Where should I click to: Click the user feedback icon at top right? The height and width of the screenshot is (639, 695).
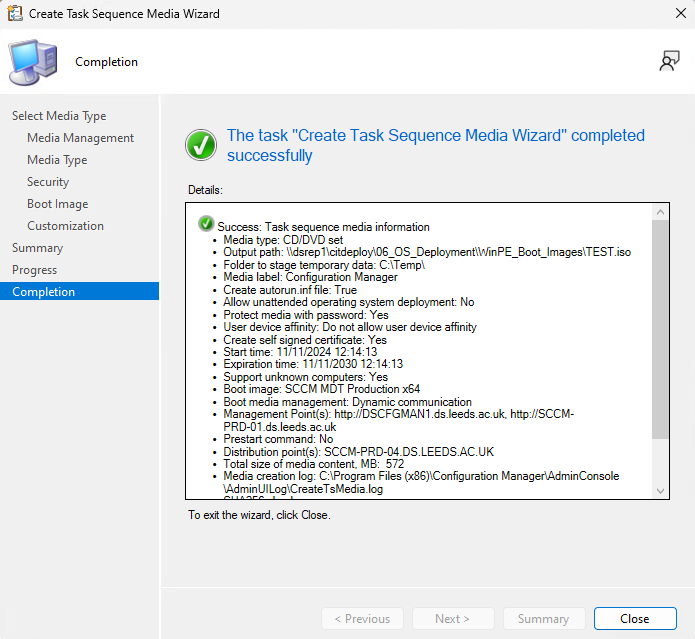[x=669, y=61]
